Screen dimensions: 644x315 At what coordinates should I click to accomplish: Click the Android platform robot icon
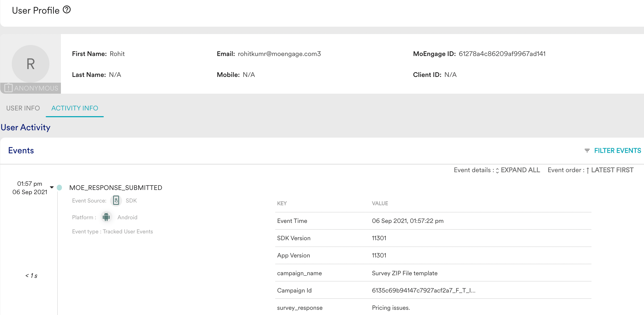coord(106,217)
